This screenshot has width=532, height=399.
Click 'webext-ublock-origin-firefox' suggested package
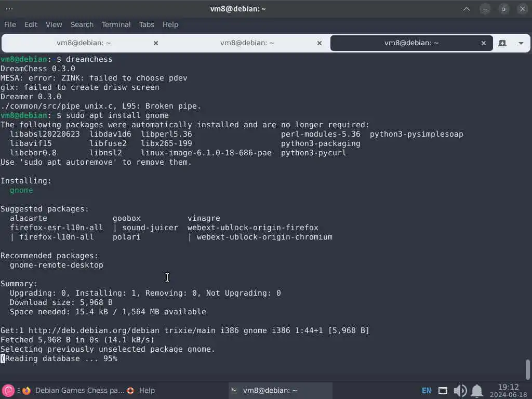point(253,228)
